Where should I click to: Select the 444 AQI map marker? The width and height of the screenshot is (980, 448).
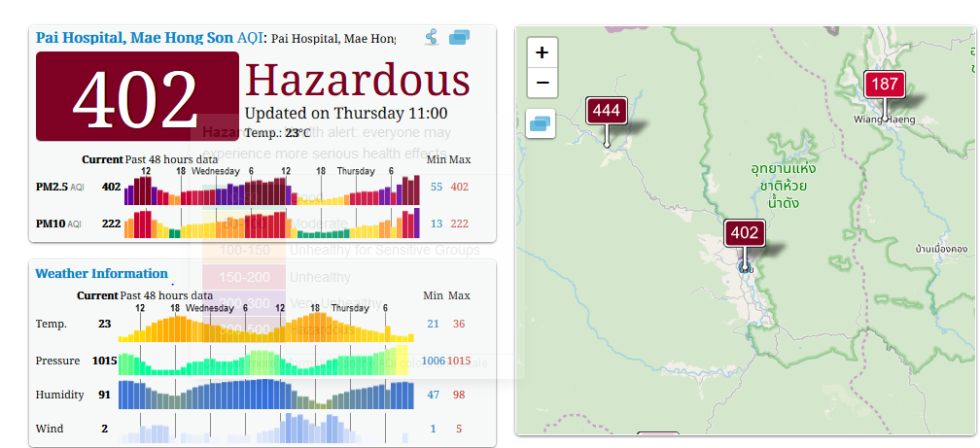(606, 111)
